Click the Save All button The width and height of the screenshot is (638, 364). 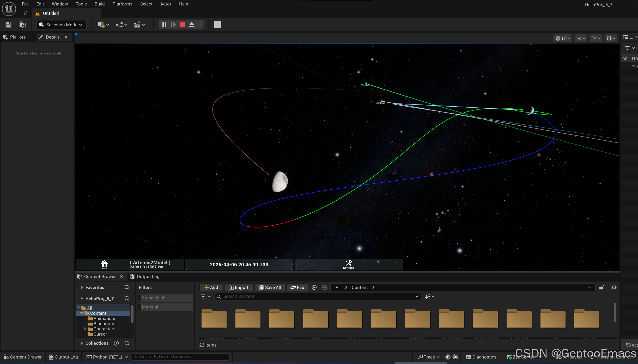click(x=270, y=287)
